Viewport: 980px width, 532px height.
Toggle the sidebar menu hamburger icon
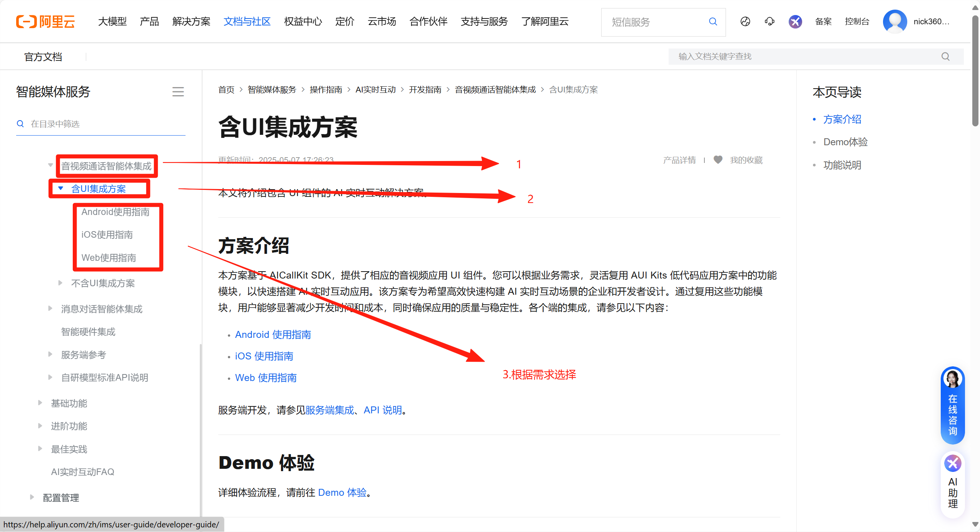178,92
